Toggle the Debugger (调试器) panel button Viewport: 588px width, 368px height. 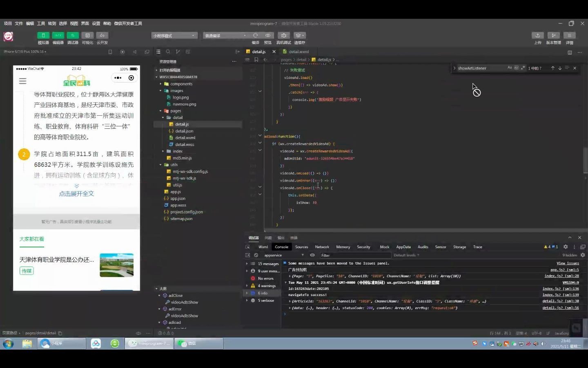pos(73,36)
